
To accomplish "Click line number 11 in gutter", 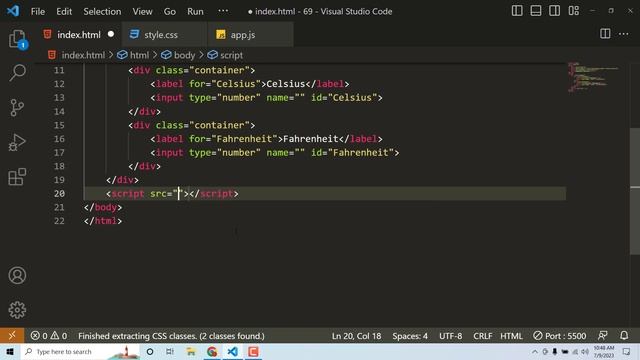I will tap(59, 70).
